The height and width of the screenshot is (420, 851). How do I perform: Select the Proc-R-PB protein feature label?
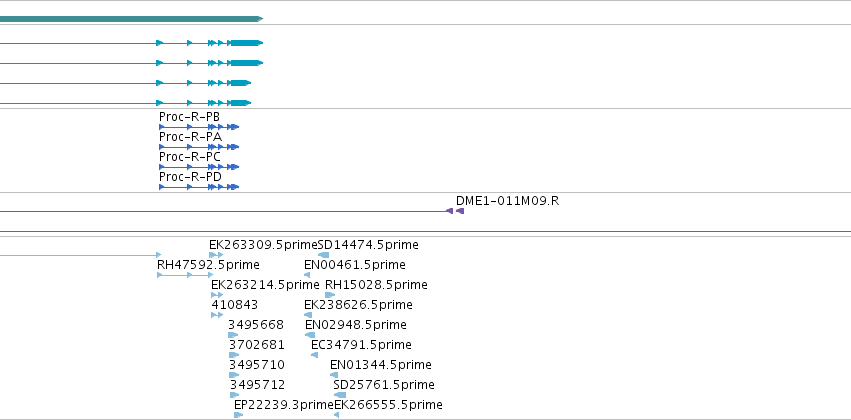[x=189, y=117]
